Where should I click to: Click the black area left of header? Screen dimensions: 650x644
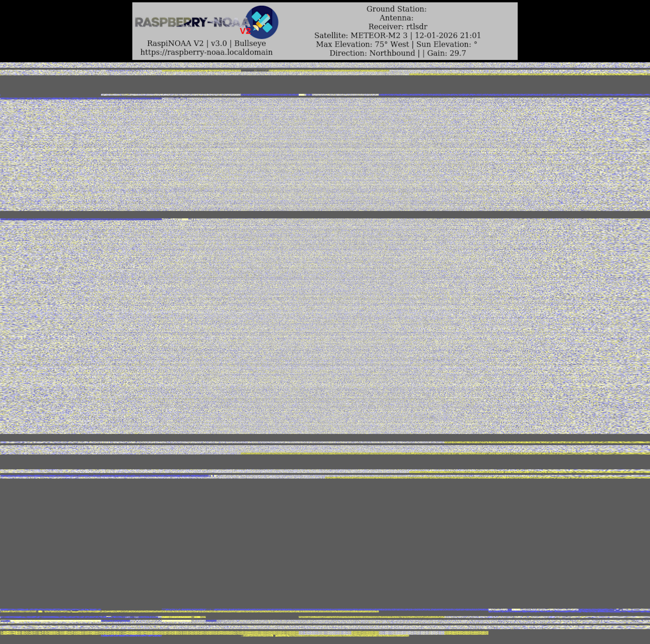(66, 31)
